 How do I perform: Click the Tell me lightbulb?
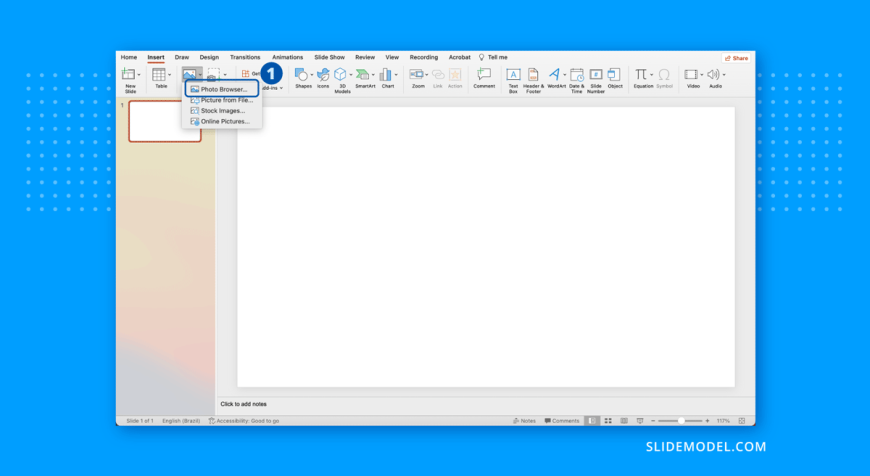coord(482,57)
